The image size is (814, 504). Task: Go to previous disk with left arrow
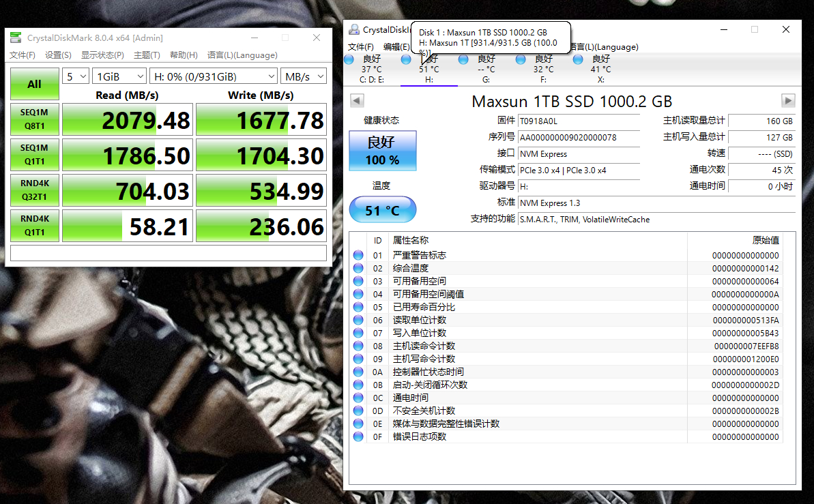click(x=357, y=101)
